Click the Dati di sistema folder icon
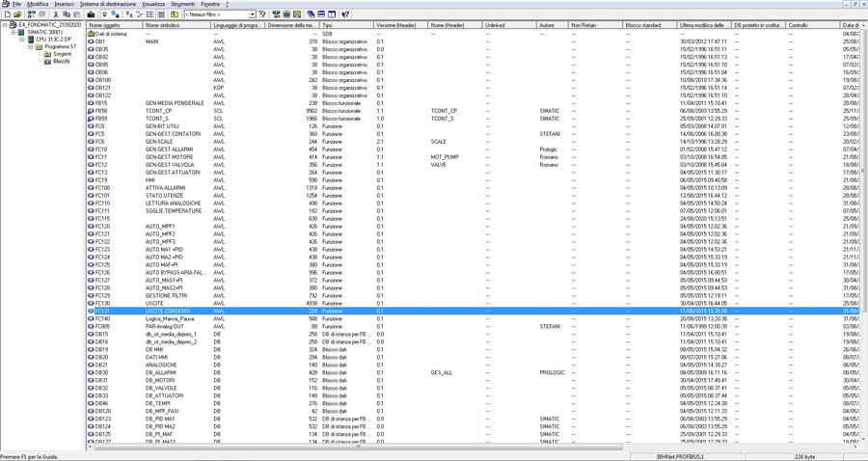Image resolution: width=868 pixels, height=461 pixels. point(92,34)
